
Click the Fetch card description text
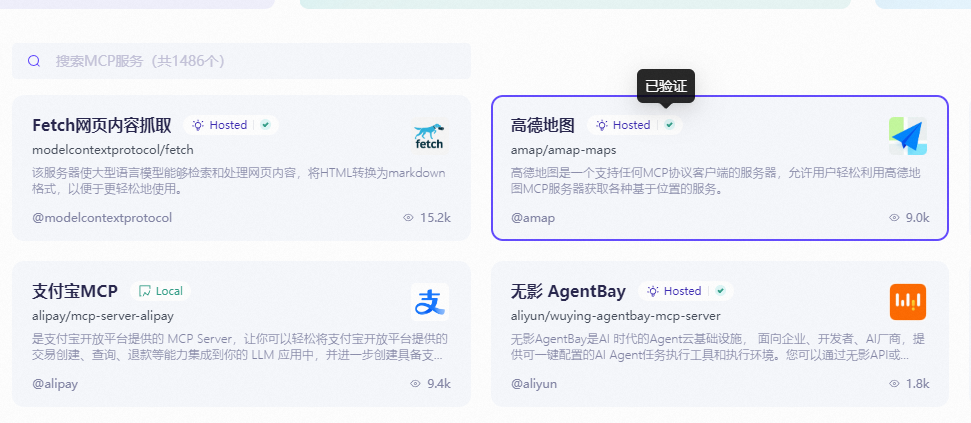239,181
